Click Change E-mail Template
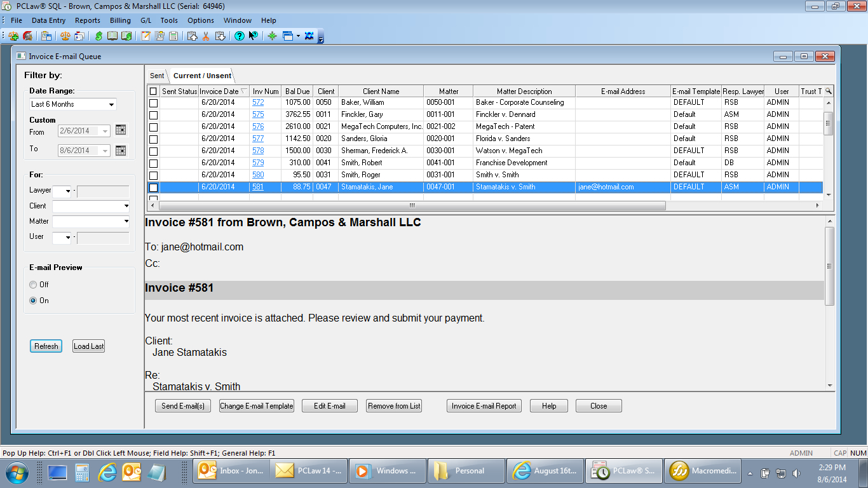 [x=257, y=406]
